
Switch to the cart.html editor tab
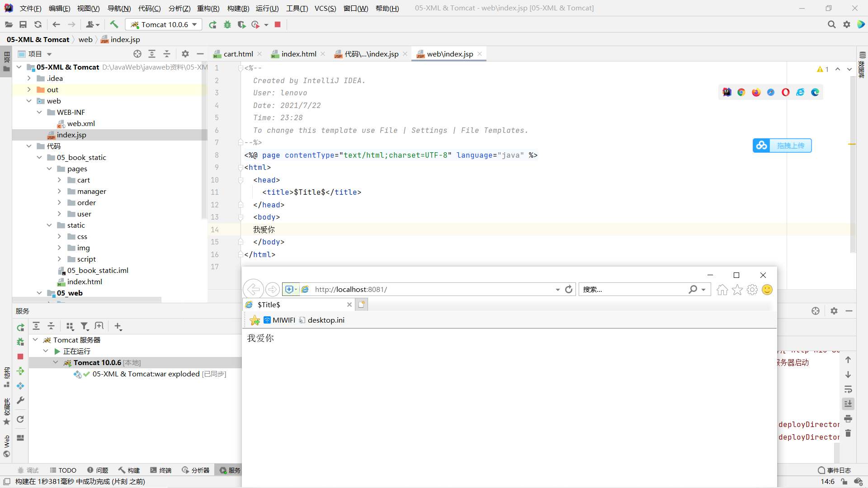click(238, 54)
